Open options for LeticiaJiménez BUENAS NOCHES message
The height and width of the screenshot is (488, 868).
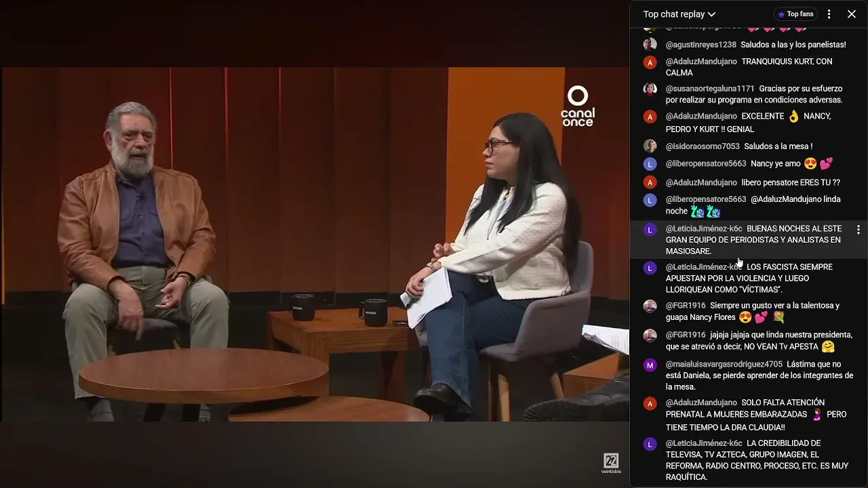point(858,230)
